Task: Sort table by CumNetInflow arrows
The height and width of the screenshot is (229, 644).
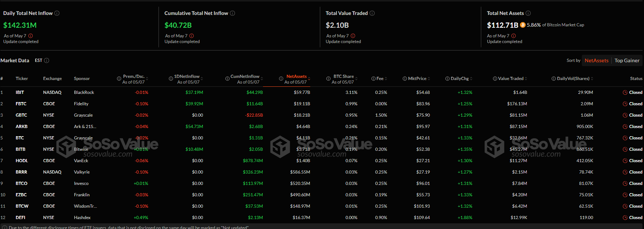Action: point(262,79)
